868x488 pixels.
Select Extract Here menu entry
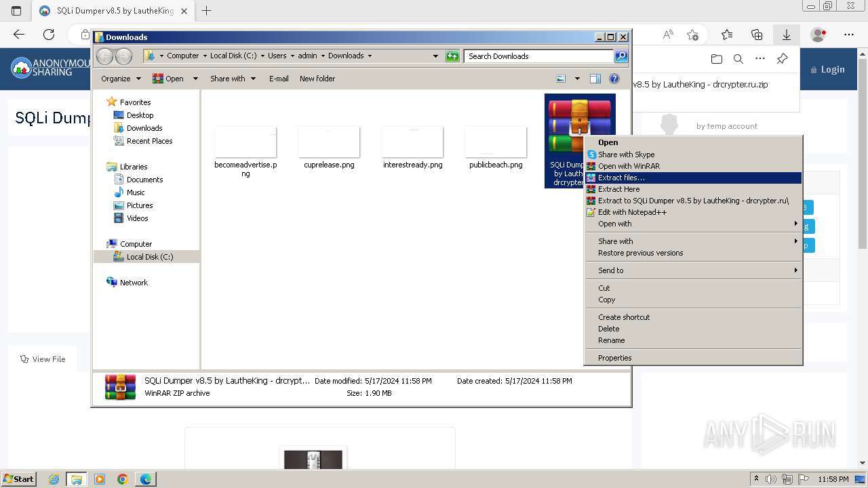(693, 189)
